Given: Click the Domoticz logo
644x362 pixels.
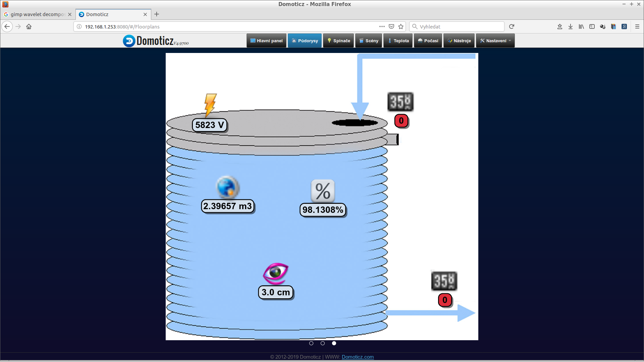Looking at the screenshot, I should pos(156,41).
